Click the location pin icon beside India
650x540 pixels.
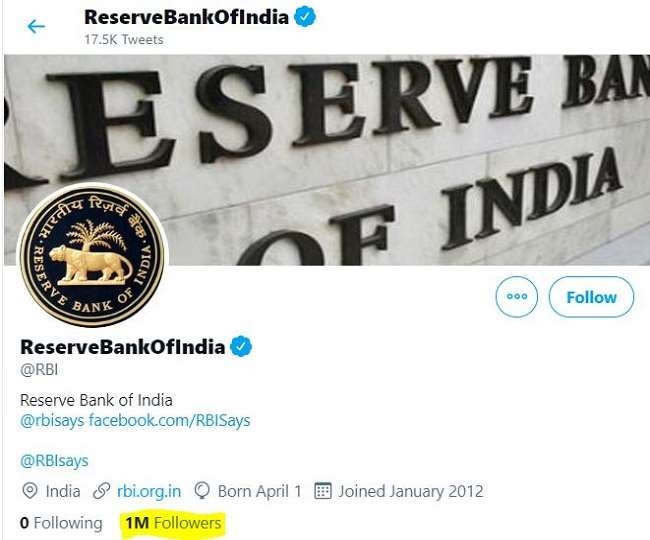(x=29, y=491)
